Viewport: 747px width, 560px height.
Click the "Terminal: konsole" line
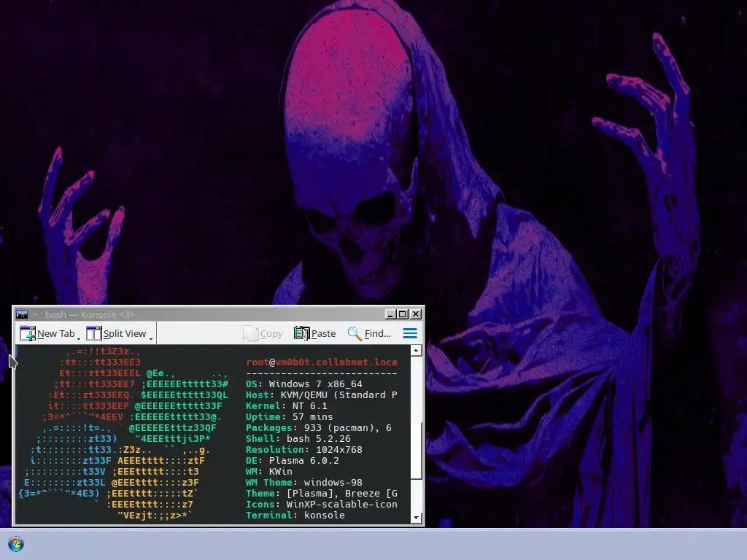pos(295,516)
